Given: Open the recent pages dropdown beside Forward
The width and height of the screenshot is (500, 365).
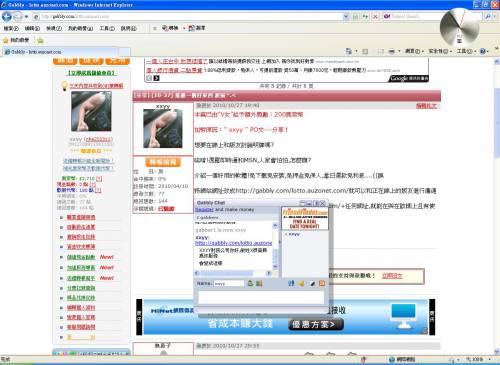Looking at the screenshot, I should pos(26,16).
